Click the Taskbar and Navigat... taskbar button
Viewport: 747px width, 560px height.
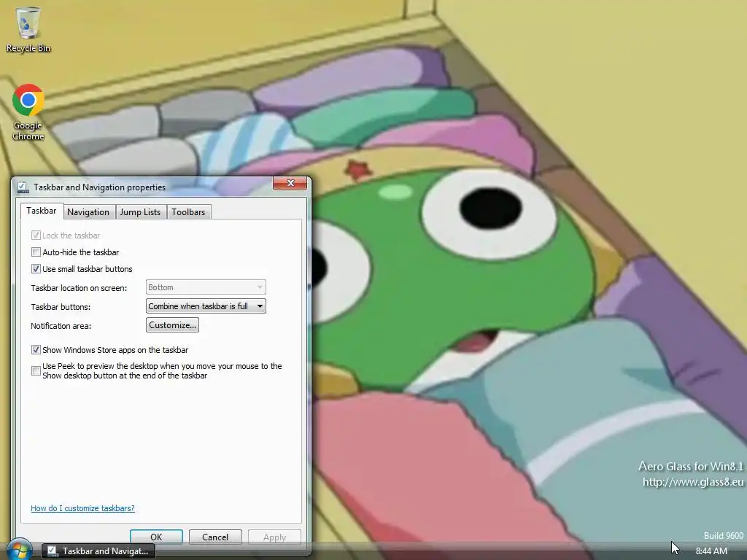pos(98,551)
